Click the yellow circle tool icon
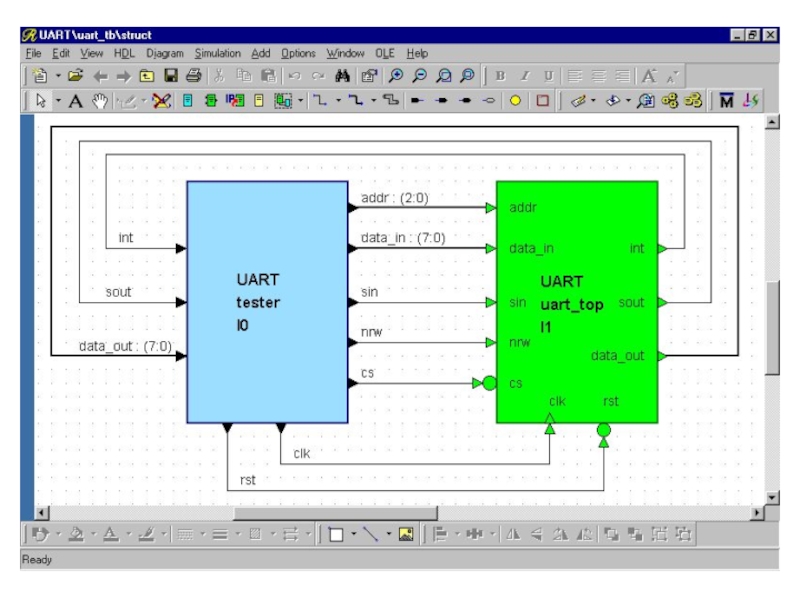Screen dimensions: 800x600 click(515, 102)
